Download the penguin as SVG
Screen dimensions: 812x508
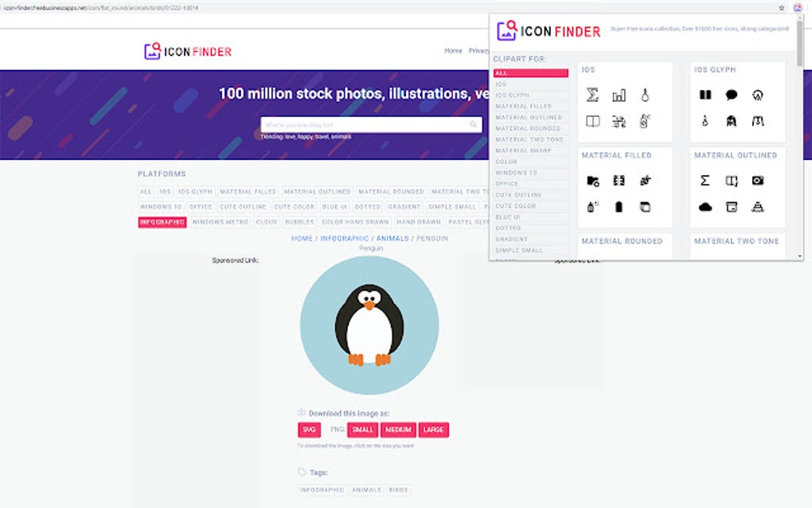pos(309,430)
